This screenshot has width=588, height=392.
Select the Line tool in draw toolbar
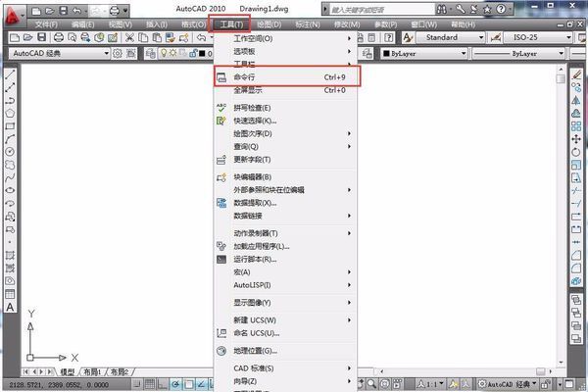(10, 74)
